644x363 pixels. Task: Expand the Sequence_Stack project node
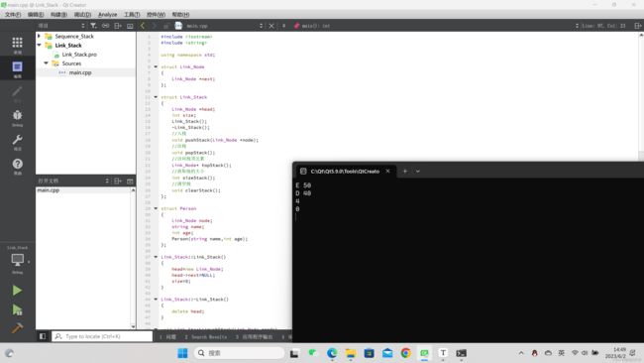point(40,36)
